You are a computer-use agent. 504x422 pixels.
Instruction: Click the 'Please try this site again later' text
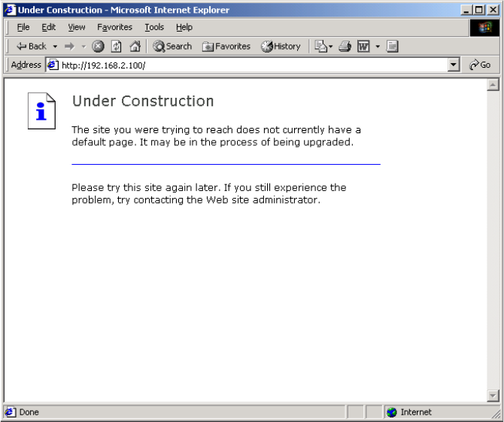pos(144,187)
